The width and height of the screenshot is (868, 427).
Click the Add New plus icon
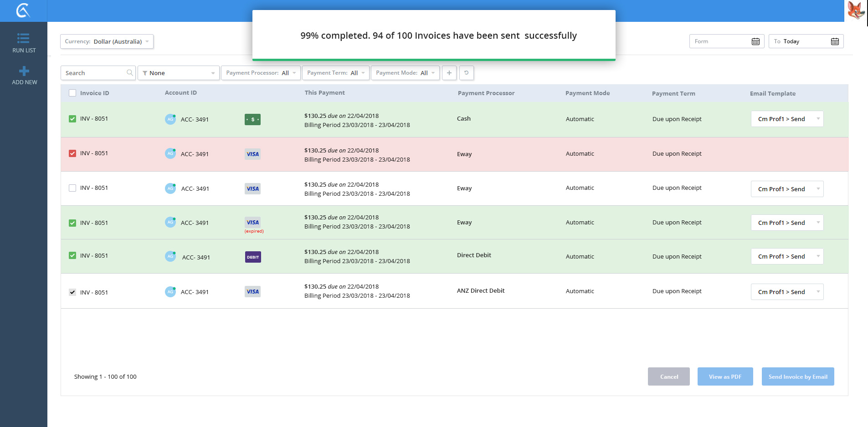24,71
